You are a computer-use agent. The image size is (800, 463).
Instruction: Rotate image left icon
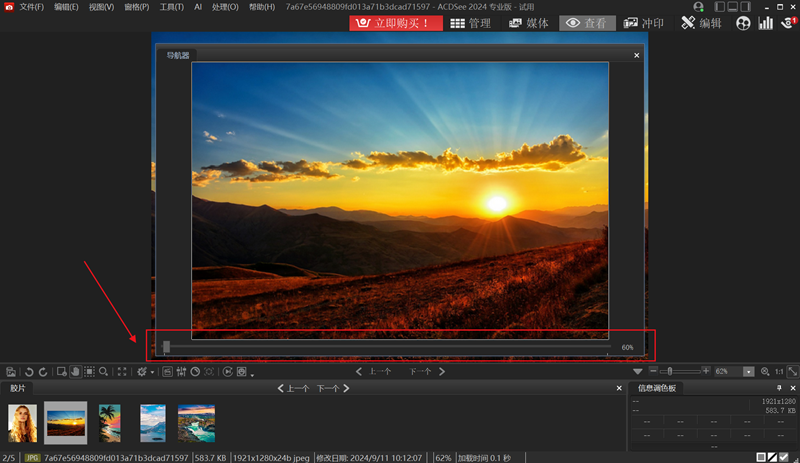tap(29, 372)
